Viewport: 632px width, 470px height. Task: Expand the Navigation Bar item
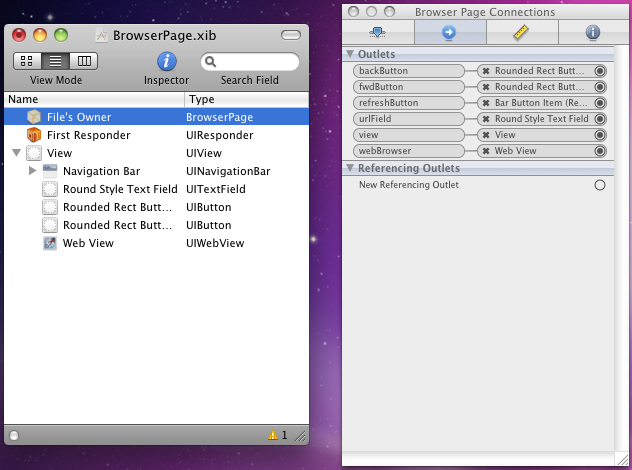(x=33, y=171)
